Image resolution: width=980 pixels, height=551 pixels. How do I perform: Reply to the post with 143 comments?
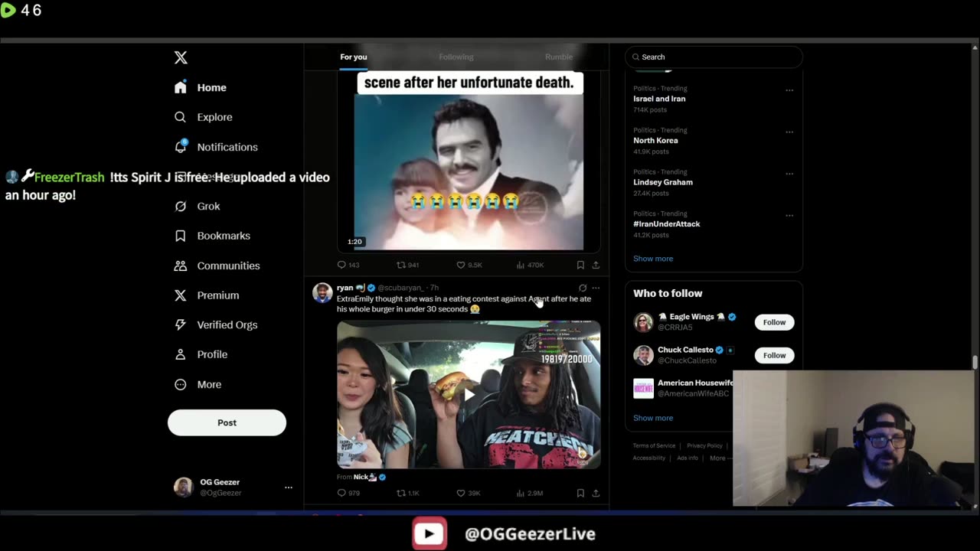348,265
